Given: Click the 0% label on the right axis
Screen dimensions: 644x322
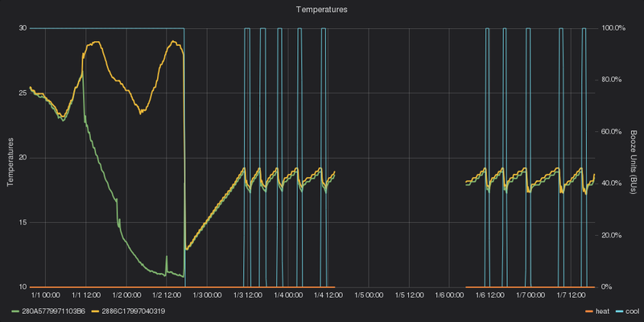Looking at the screenshot, I should [x=607, y=287].
